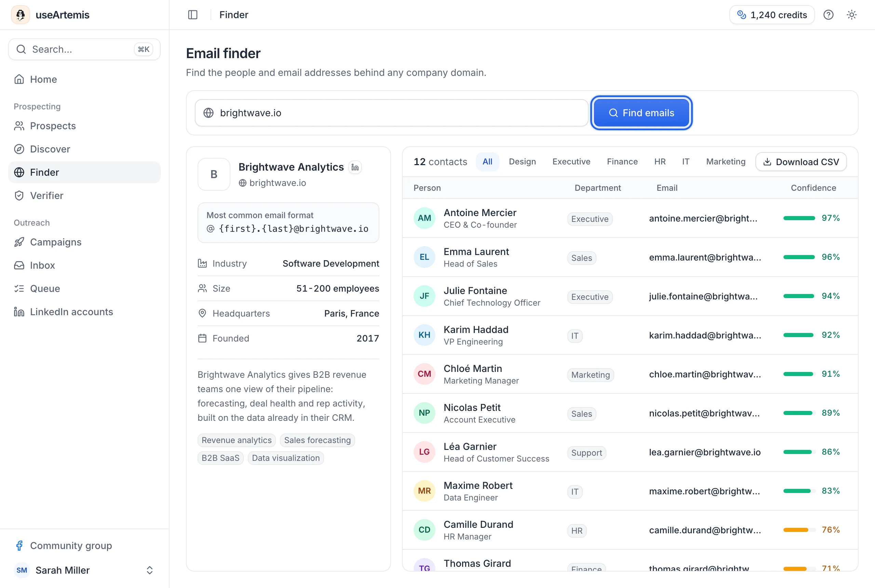Click the brightwave.io domain input
This screenshot has height=588, width=875.
pyautogui.click(x=391, y=113)
